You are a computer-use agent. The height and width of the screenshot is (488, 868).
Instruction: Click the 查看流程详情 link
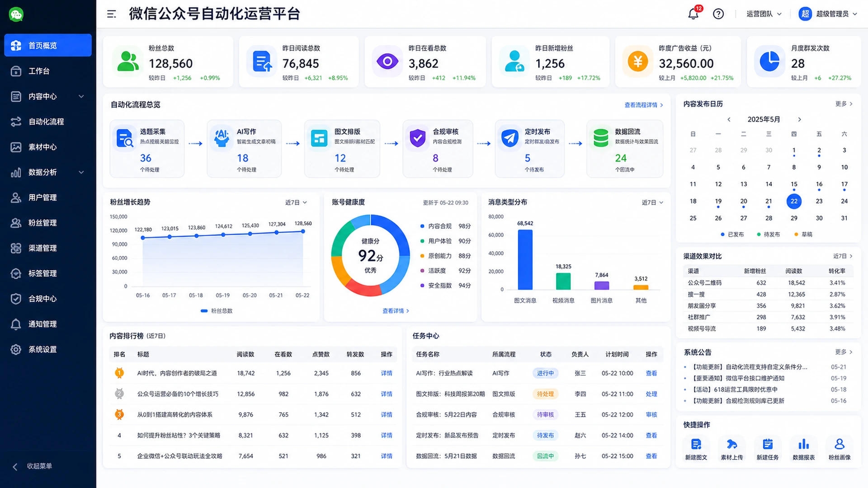644,105
